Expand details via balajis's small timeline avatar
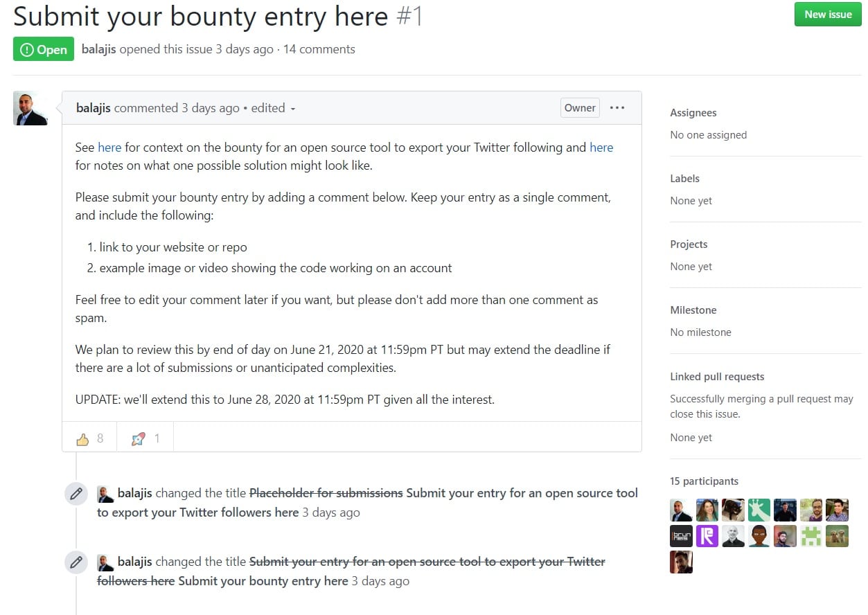This screenshot has height=615, width=868. click(105, 493)
